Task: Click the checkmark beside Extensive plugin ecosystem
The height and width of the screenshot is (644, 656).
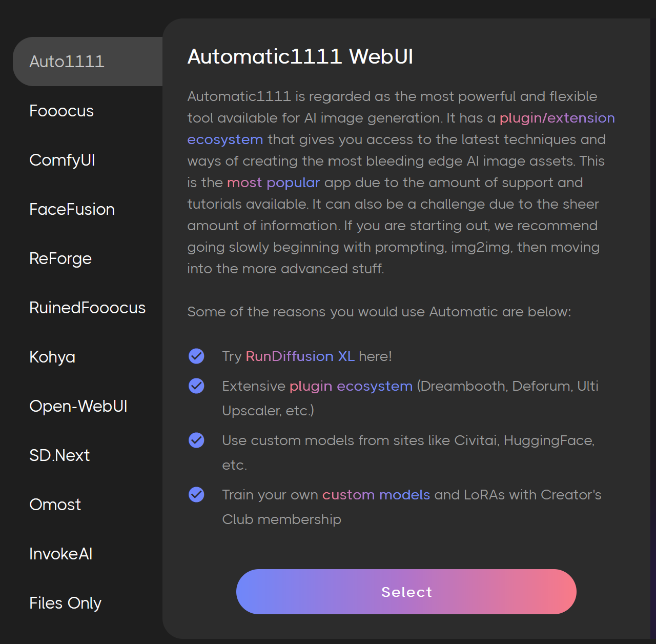Action: click(196, 386)
